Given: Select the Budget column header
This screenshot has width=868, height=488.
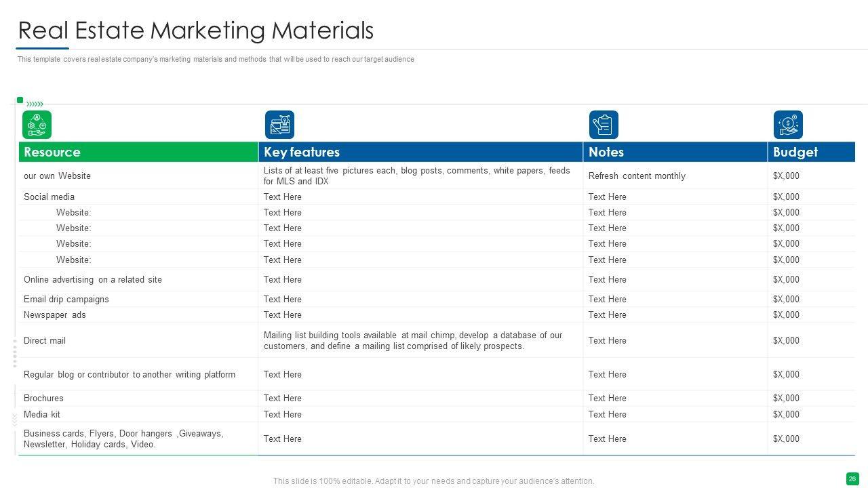Looking at the screenshot, I should [x=795, y=152].
